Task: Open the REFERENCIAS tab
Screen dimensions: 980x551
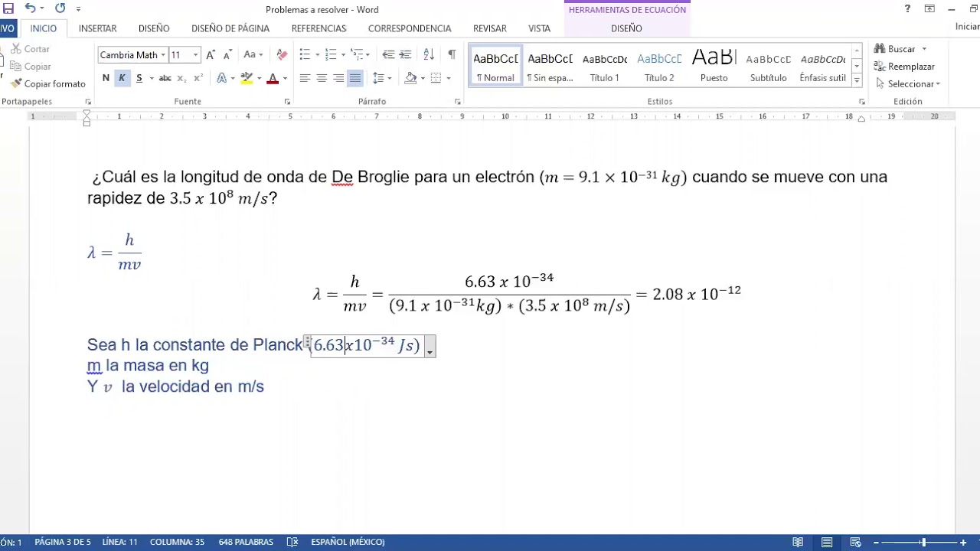Action: (318, 28)
